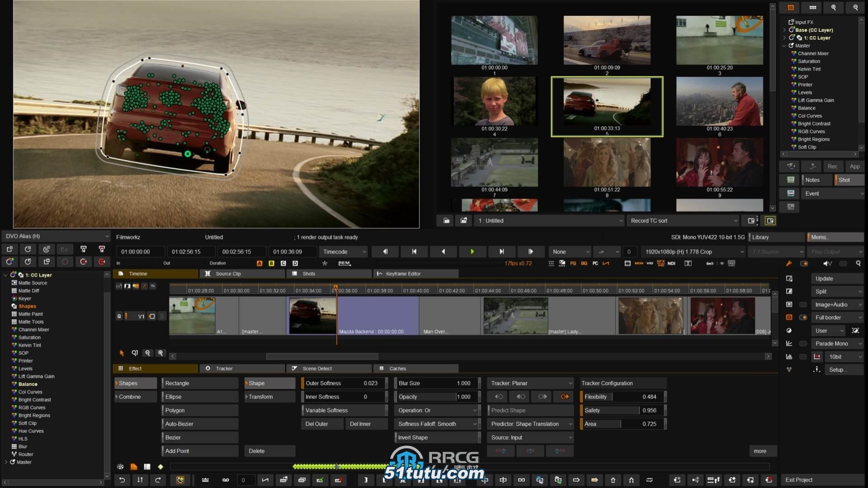Click the Del Outer button
The width and height of the screenshot is (868, 488).
tap(322, 424)
